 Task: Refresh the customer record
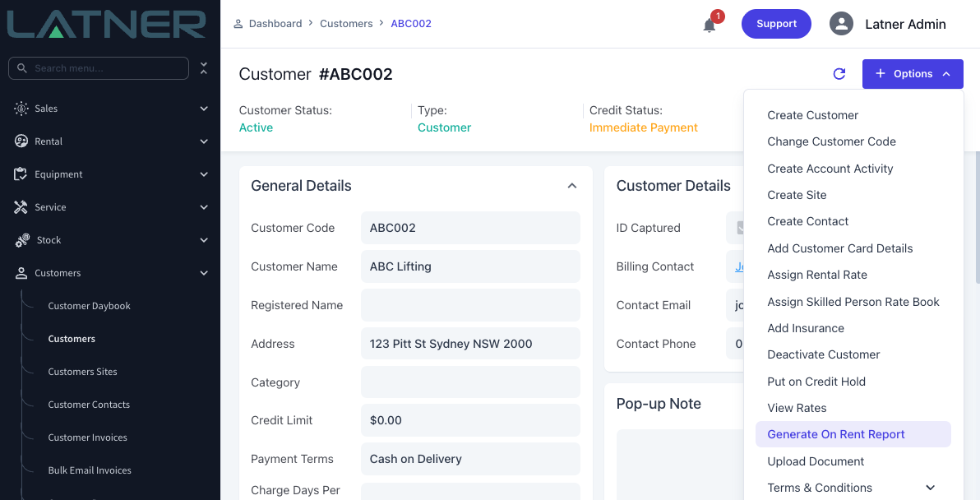click(839, 74)
